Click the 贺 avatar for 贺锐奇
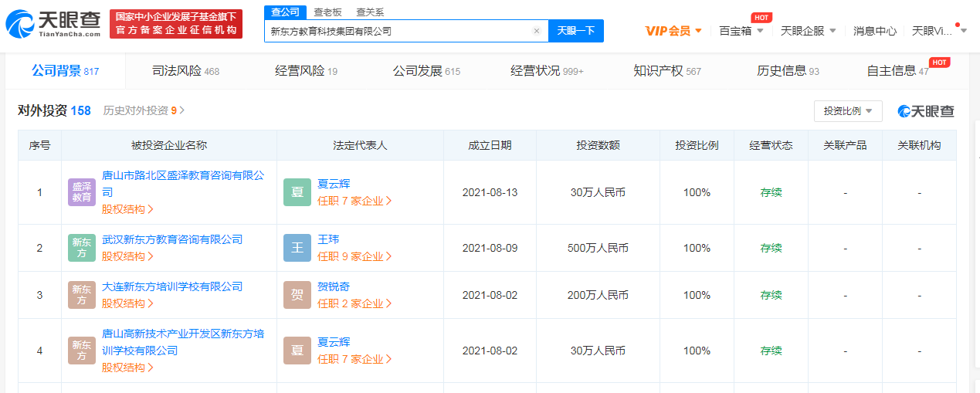Screen dimensions: 980x393 (x=297, y=295)
